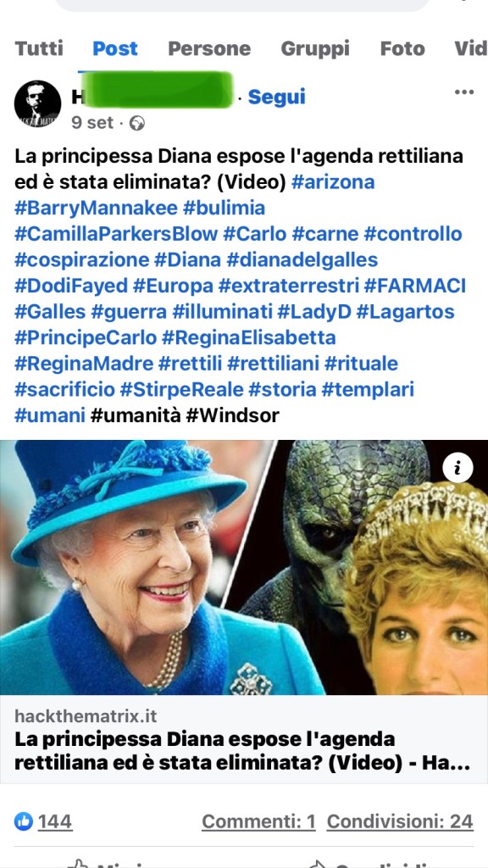This screenshot has width=488, height=868.
Task: Tap the info icon on link preview
Action: click(x=457, y=468)
